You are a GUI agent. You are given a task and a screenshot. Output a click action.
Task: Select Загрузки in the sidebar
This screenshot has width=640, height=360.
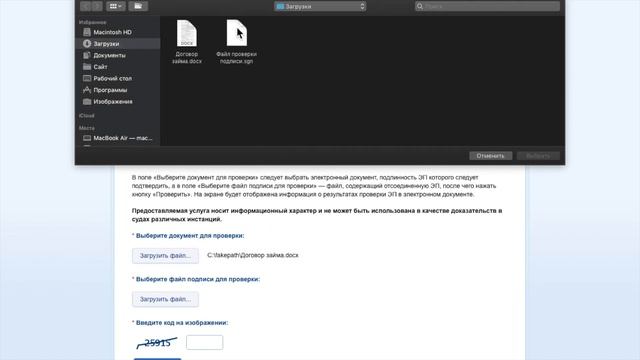click(x=118, y=44)
